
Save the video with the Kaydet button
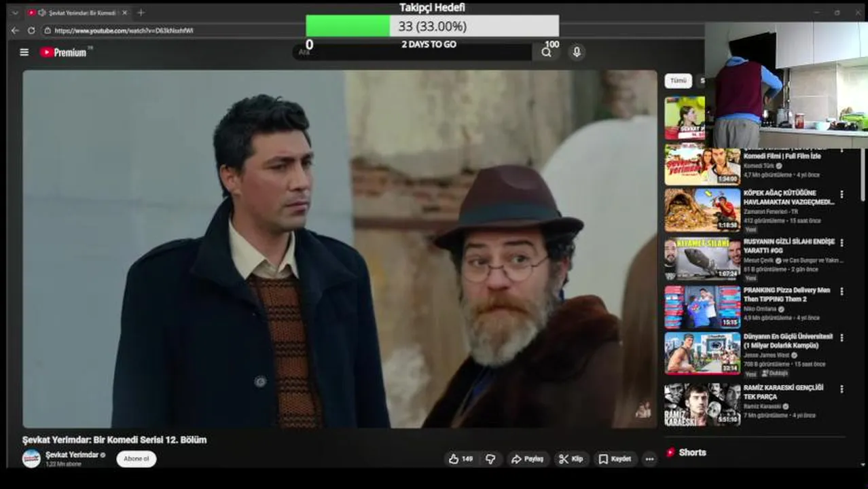615,459
